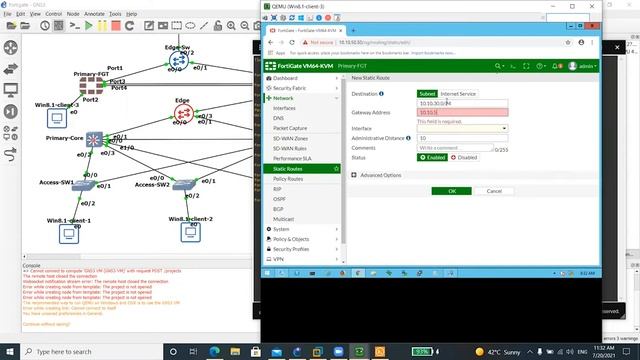Stop all nodes with red square icon
Screen dimensions: 640x360
point(116,26)
